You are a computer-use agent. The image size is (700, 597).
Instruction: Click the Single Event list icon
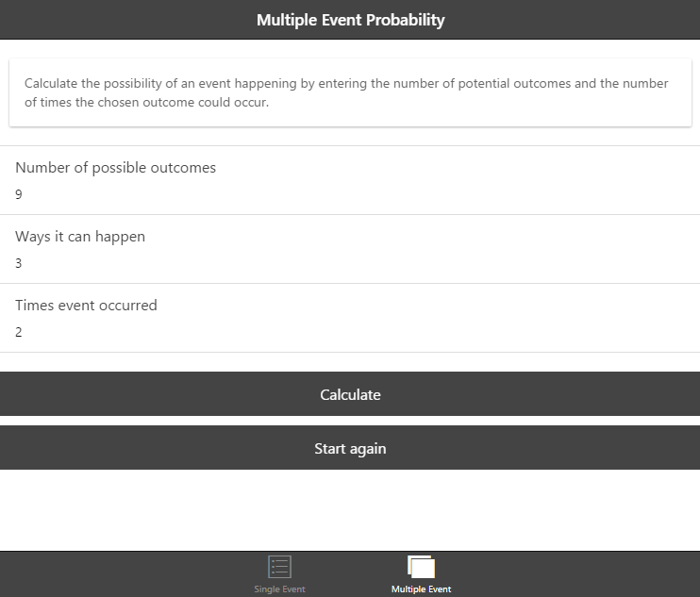pos(280,566)
